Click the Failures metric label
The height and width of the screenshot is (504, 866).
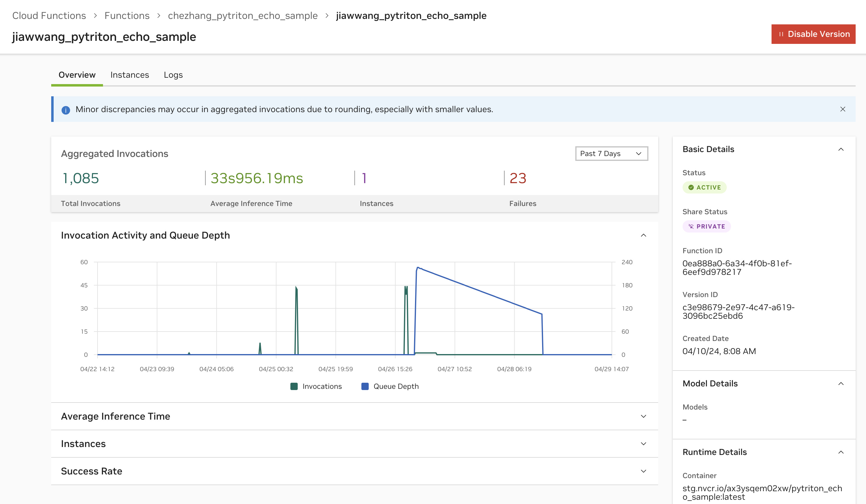tap(522, 203)
